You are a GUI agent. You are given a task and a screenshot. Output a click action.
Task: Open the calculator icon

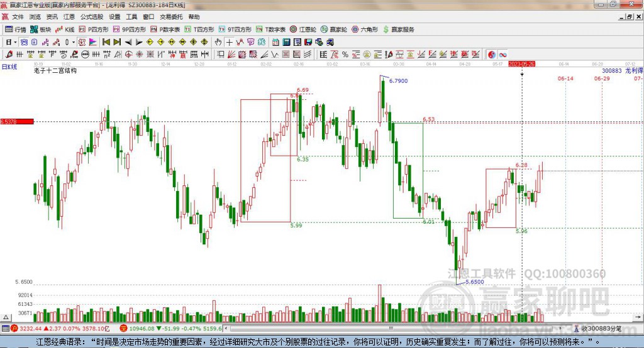[x=286, y=42]
